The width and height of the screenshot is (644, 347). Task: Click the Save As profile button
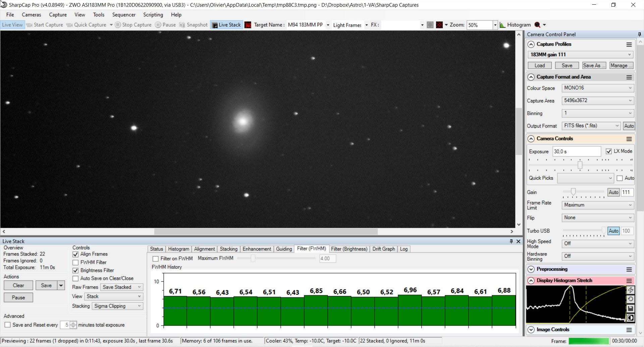pyautogui.click(x=594, y=65)
